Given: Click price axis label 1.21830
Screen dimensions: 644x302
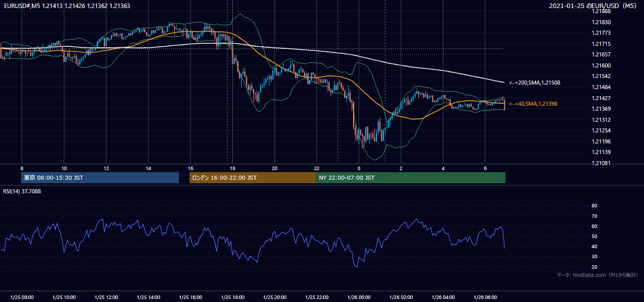Looking at the screenshot, I should 601,22.
